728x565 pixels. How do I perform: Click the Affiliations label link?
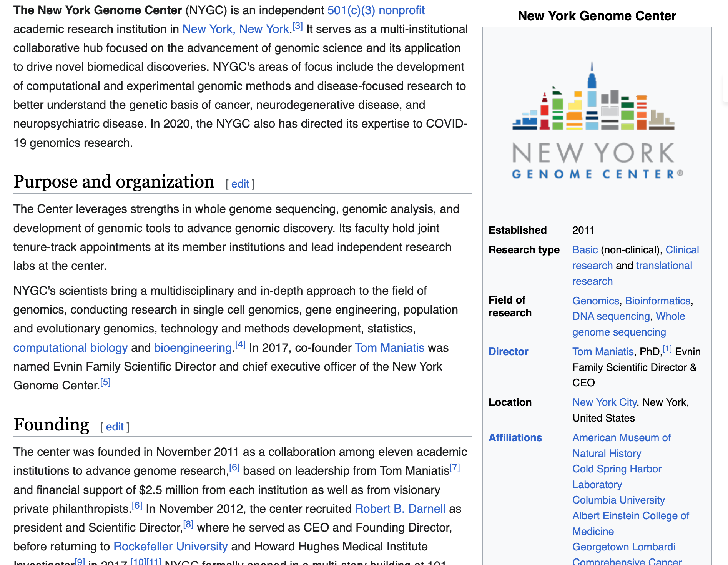click(x=515, y=438)
